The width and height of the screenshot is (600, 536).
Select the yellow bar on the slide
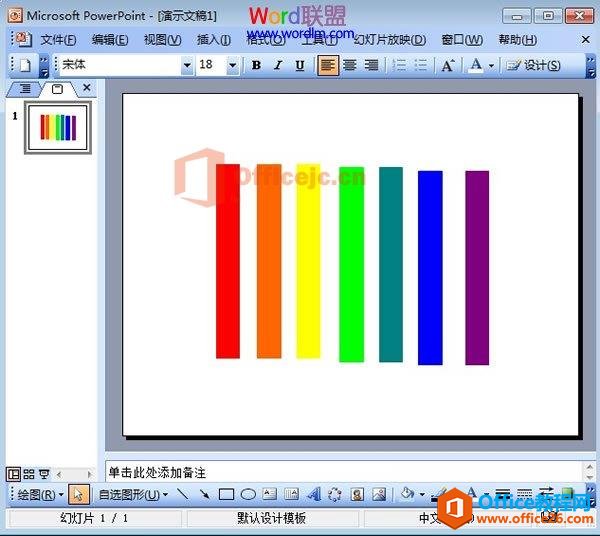(x=308, y=261)
